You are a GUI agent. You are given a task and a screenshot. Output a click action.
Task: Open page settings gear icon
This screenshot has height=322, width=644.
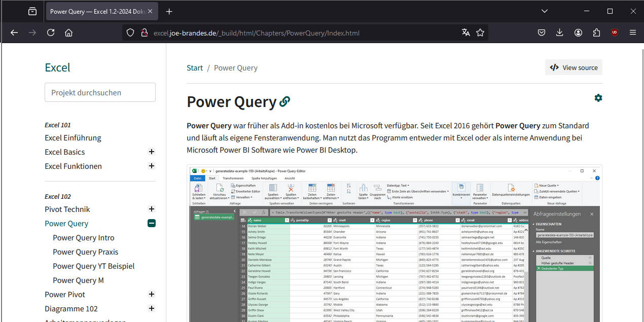click(598, 98)
